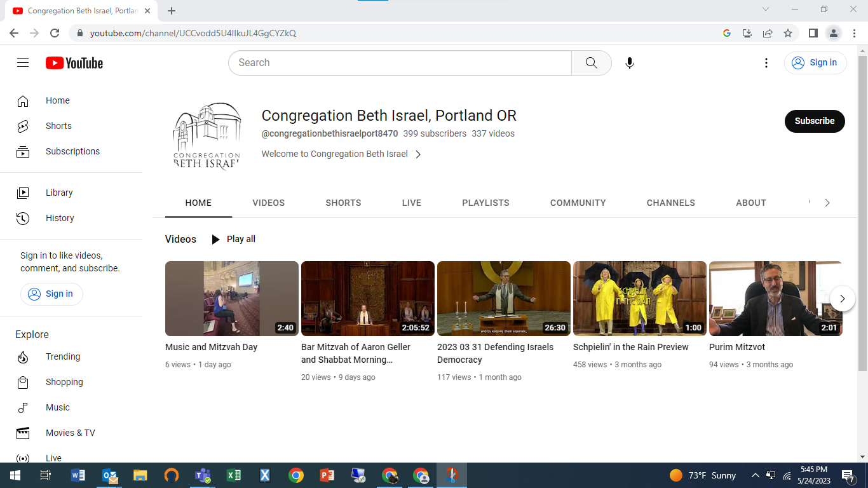Switch to the SHORTS tab
This screenshot has height=488, width=868.
[343, 203]
